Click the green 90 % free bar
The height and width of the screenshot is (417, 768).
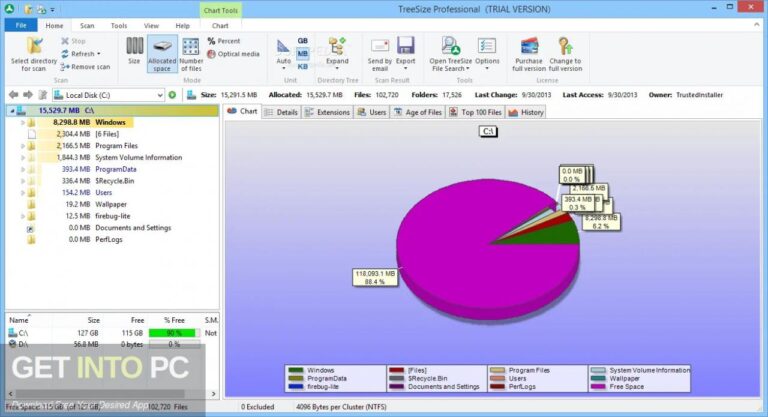(x=172, y=333)
